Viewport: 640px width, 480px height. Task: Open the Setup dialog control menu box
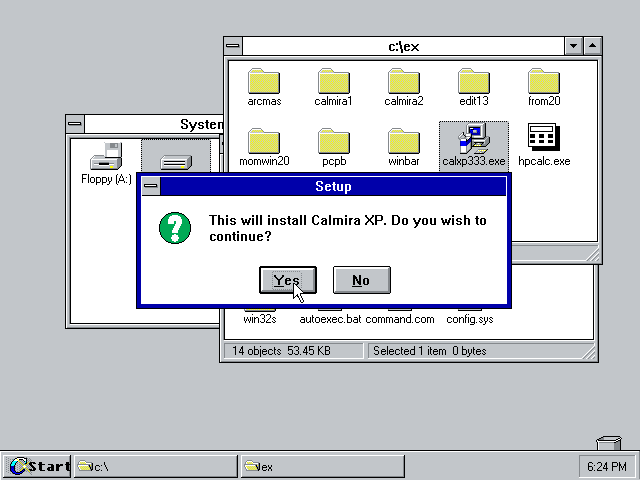pyautogui.click(x=149, y=187)
